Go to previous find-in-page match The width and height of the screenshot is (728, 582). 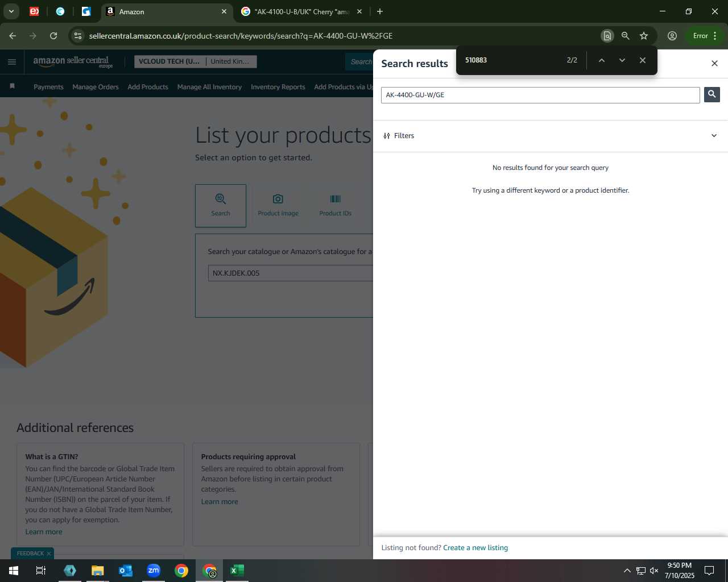coord(601,60)
